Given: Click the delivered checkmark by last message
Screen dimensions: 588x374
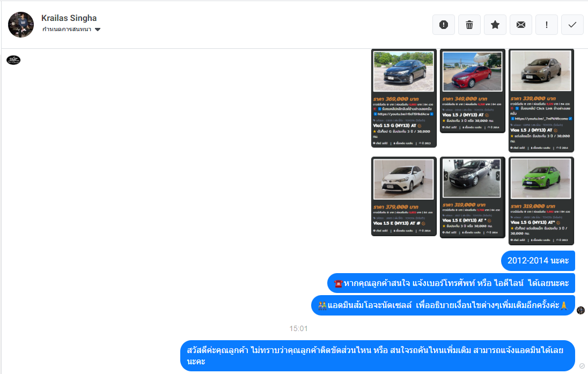Looking at the screenshot, I should coord(582,366).
